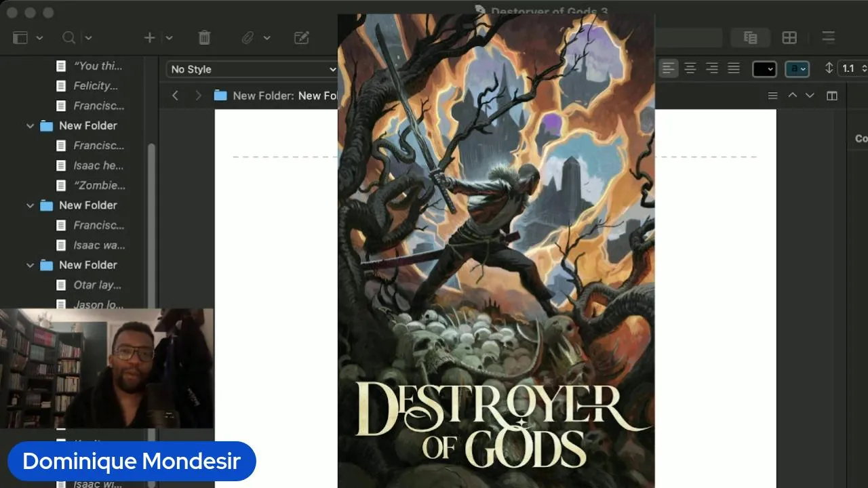Select the Otar lay... binder document
This screenshot has height=488, width=868.
98,285
